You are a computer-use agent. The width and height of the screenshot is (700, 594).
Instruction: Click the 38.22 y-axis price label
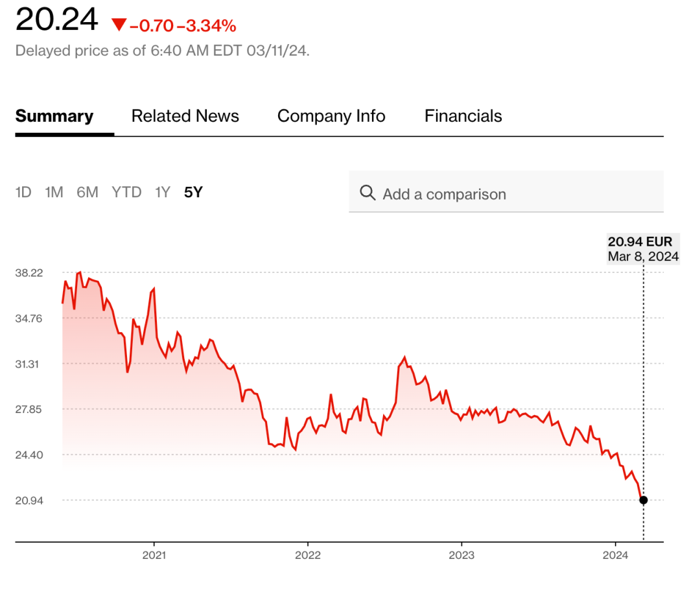(29, 273)
